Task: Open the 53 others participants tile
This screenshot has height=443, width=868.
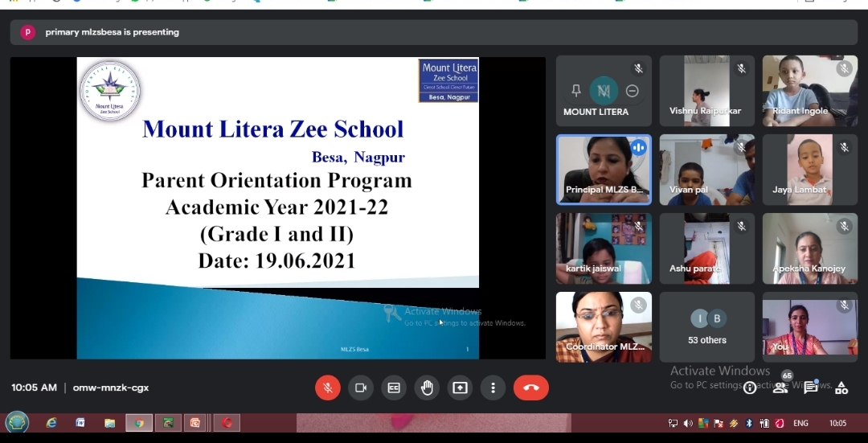Action: [707, 327]
